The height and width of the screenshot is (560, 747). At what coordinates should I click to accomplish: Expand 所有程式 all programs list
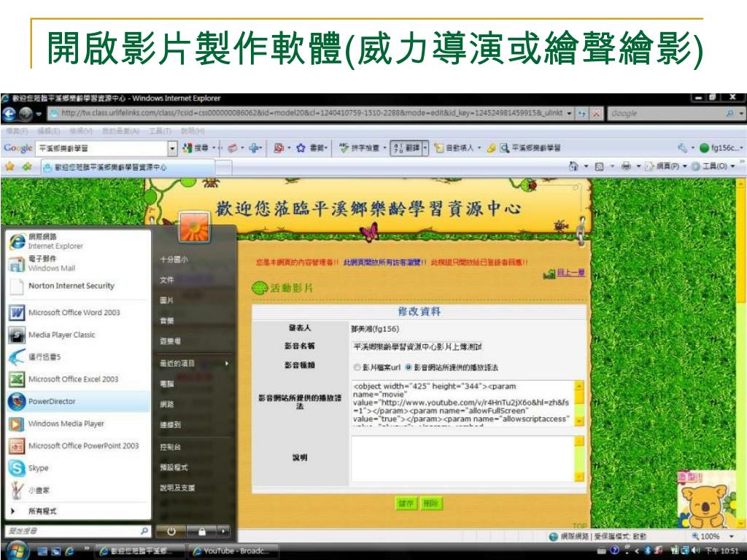pos(79,511)
